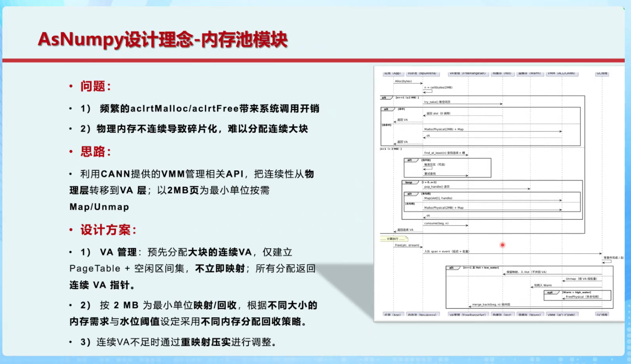631x364 pixels.
Task: Click the Alloc(bytes) message label
Action: coord(403,81)
